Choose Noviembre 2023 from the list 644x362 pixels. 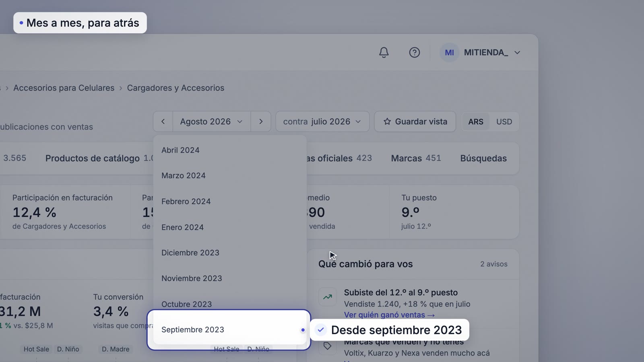click(x=230, y=278)
